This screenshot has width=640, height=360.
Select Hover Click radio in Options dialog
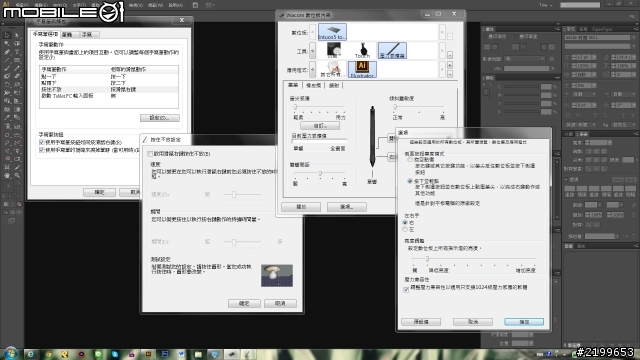(x=410, y=160)
